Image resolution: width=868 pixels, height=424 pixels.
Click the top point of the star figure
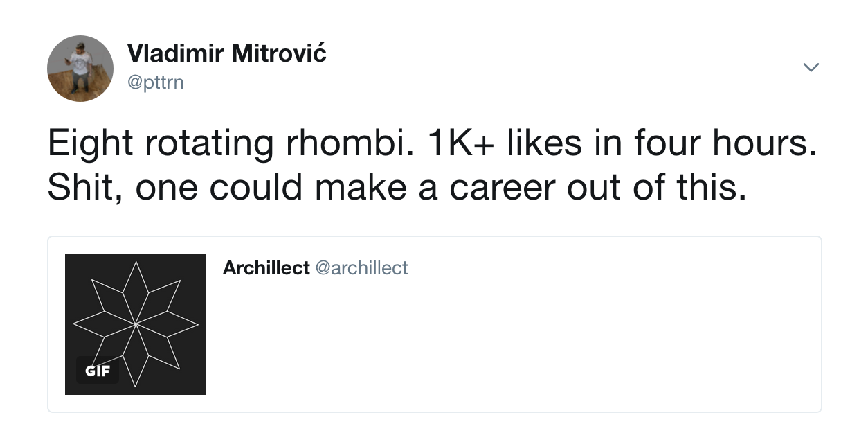(x=136, y=263)
